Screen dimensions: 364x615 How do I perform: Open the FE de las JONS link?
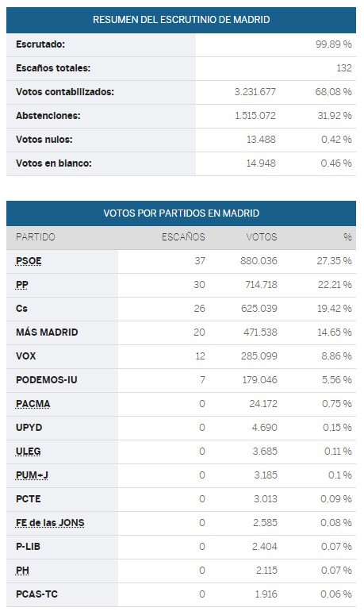(x=50, y=523)
